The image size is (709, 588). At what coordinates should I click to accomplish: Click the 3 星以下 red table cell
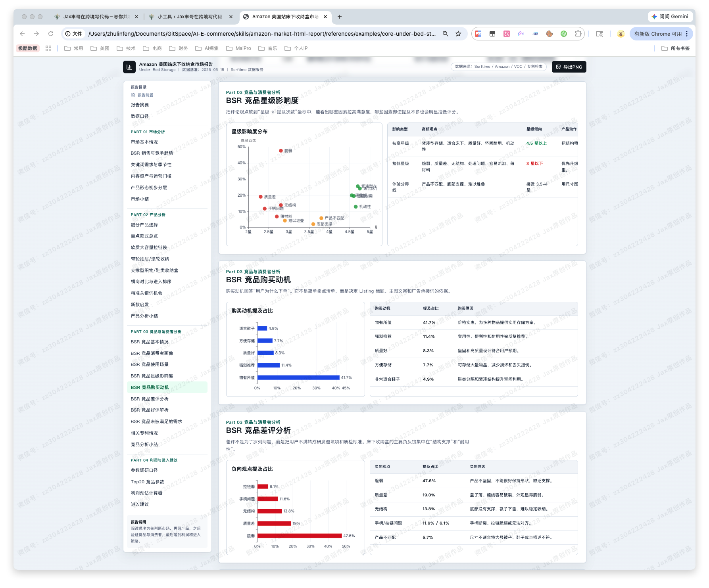534,163
